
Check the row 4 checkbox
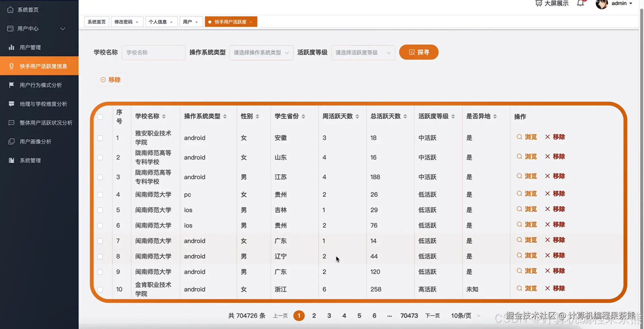100,195
